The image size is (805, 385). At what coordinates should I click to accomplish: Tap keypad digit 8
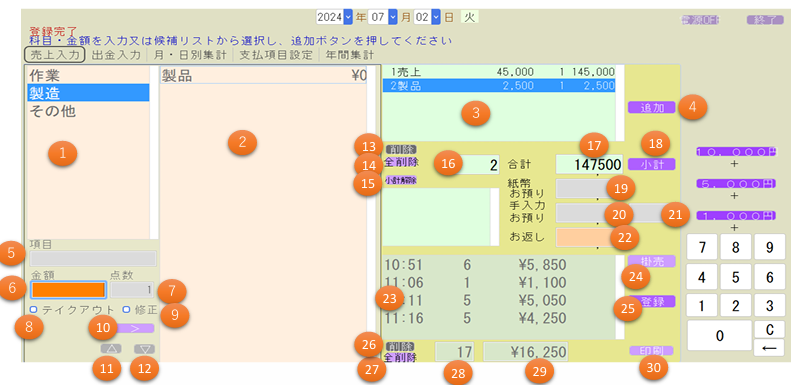coord(735,247)
